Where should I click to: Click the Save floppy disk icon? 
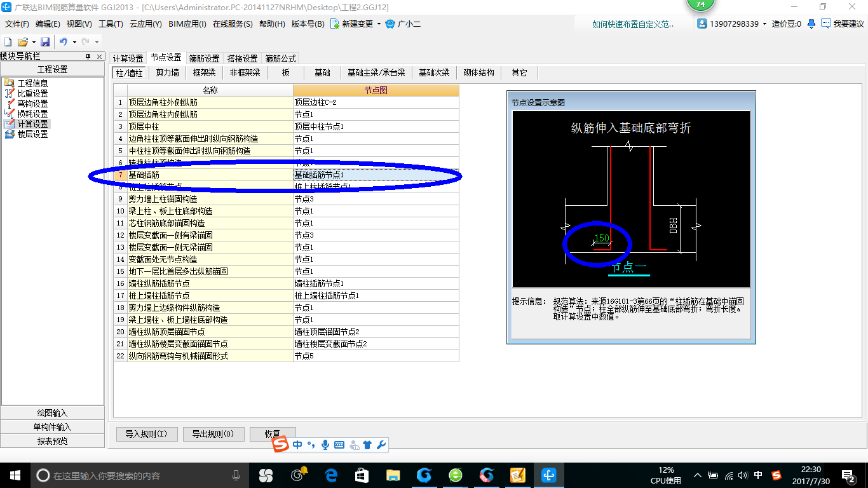coord(45,41)
